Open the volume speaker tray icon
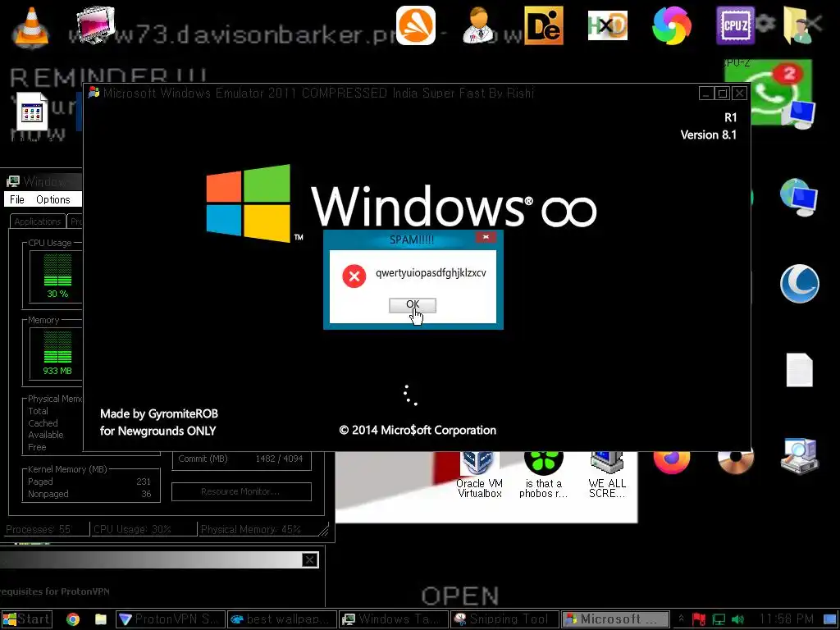Viewport: 840px width, 630px height. (737, 620)
